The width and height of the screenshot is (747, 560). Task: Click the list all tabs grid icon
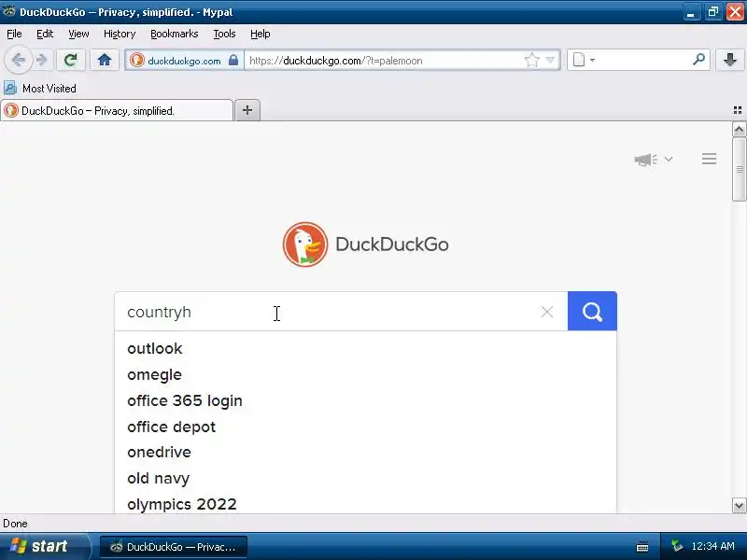point(738,110)
